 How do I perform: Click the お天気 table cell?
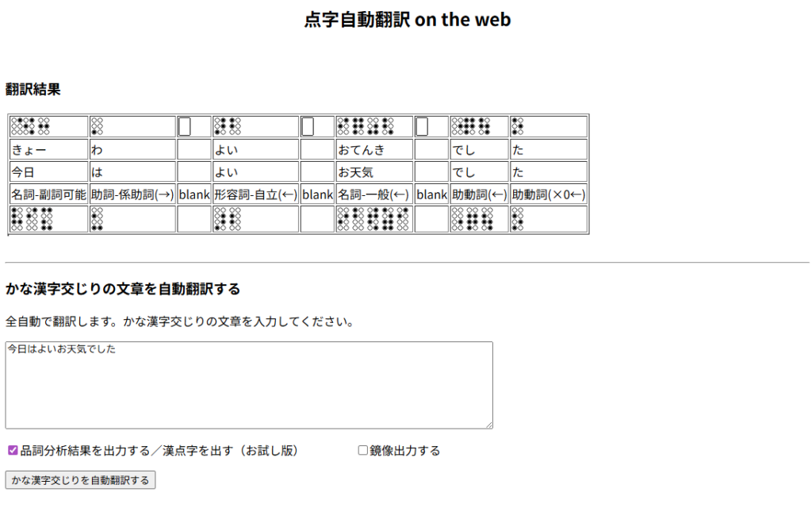(x=373, y=171)
